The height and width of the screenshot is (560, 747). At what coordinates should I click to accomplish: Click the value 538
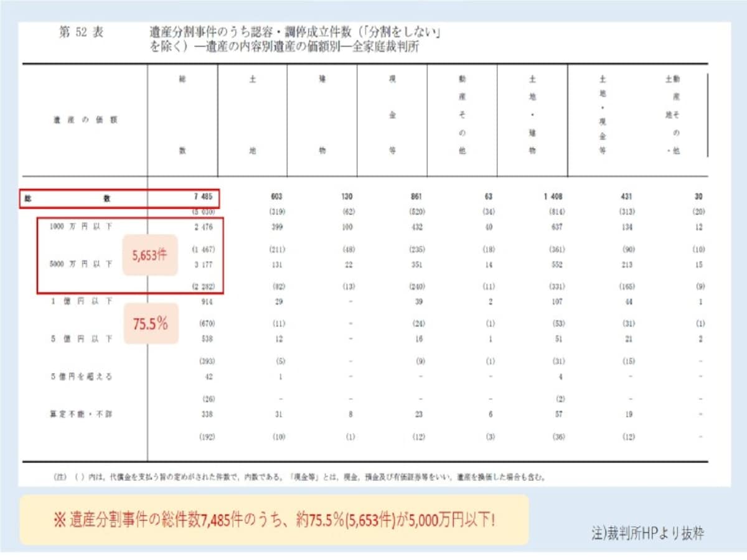click(207, 340)
